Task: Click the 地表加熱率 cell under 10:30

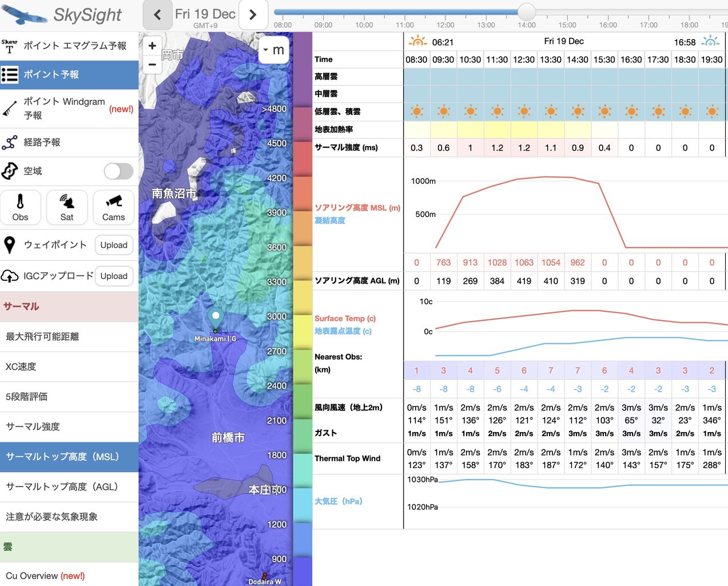Action: (x=470, y=129)
